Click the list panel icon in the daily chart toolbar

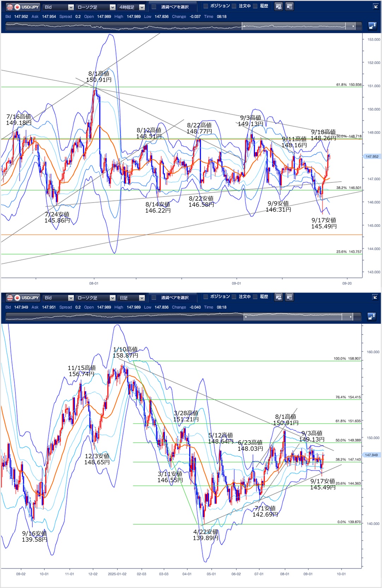[x=290, y=297]
